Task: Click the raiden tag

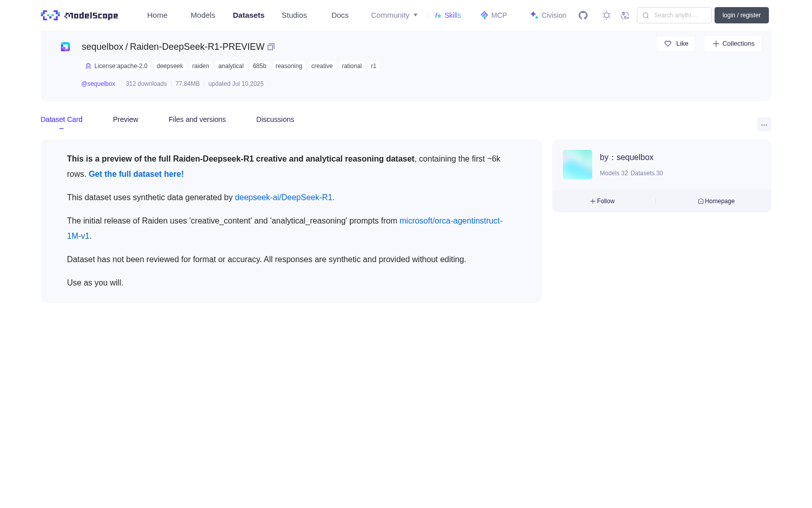Action: 200,66
